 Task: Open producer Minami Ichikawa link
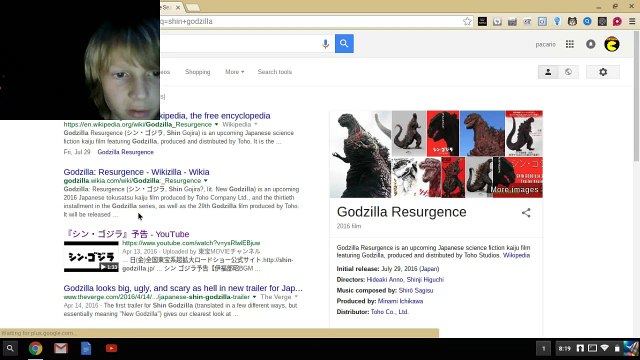pos(400,301)
